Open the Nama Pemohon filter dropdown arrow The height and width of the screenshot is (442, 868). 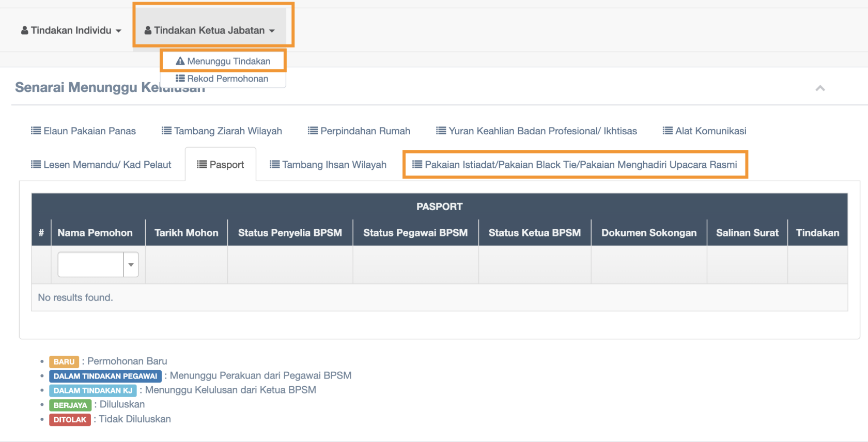[131, 265]
